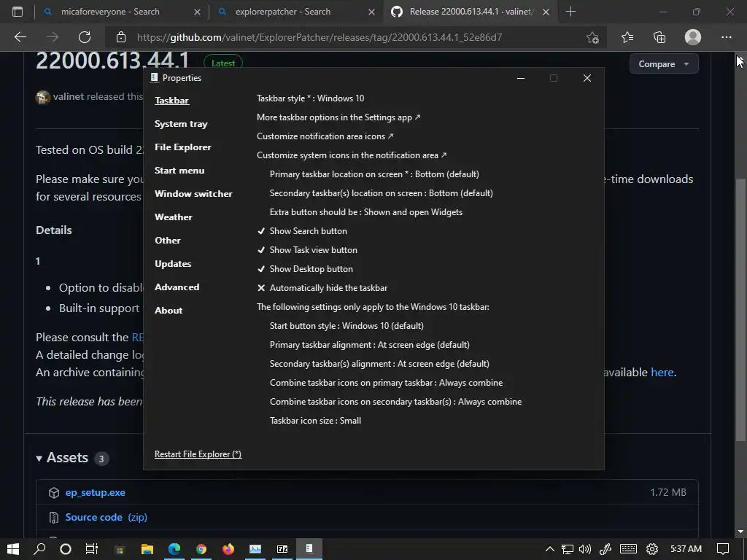View site information lock icon
This screenshot has width=747, height=560.
point(121,37)
